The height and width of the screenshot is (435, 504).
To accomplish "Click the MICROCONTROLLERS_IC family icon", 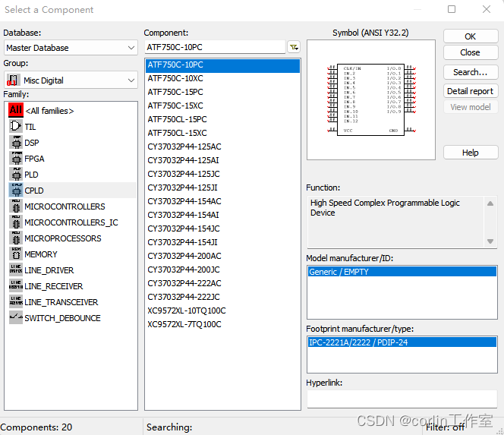I will [x=16, y=222].
